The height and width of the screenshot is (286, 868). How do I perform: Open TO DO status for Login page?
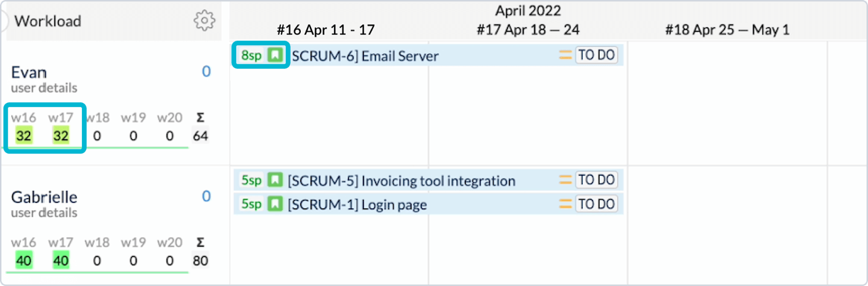coord(596,204)
